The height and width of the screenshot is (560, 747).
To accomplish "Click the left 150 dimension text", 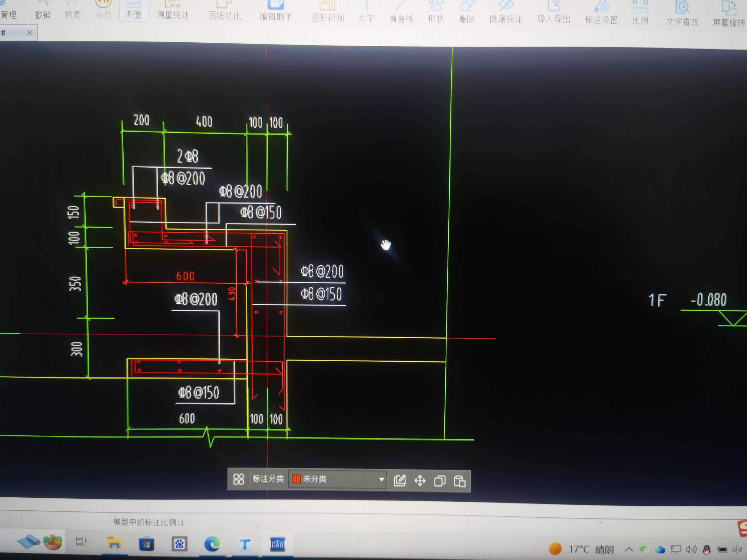I will tap(73, 212).
